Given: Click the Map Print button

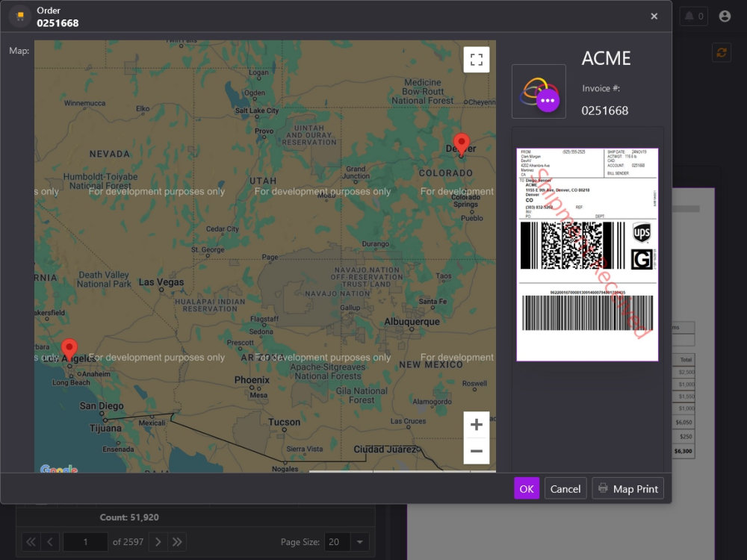Looking at the screenshot, I should point(628,488).
